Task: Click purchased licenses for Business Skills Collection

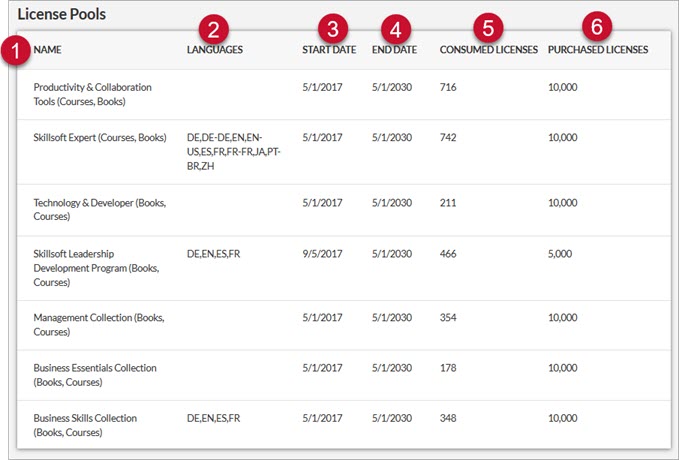Action: [563, 418]
